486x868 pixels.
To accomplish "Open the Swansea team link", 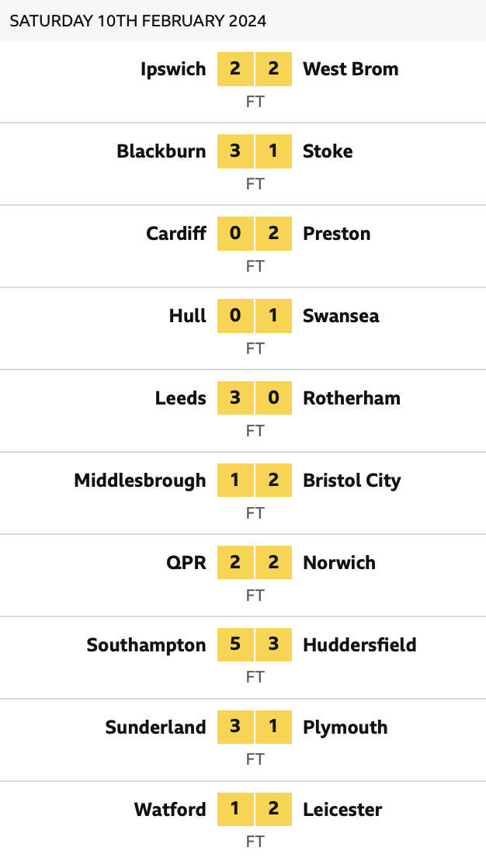I will (341, 316).
